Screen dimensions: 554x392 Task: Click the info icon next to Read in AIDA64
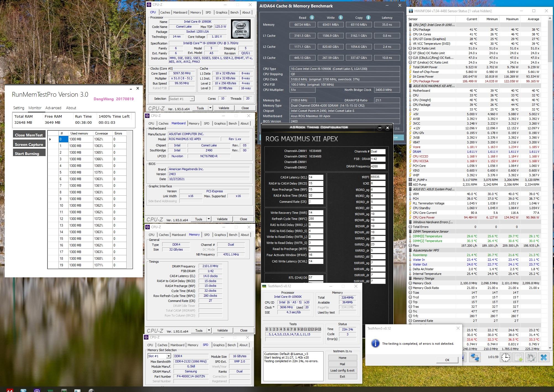pos(312,17)
